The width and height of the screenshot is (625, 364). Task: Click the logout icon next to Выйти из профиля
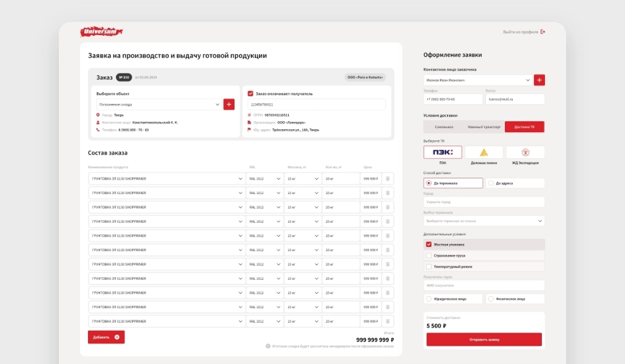pyautogui.click(x=542, y=32)
